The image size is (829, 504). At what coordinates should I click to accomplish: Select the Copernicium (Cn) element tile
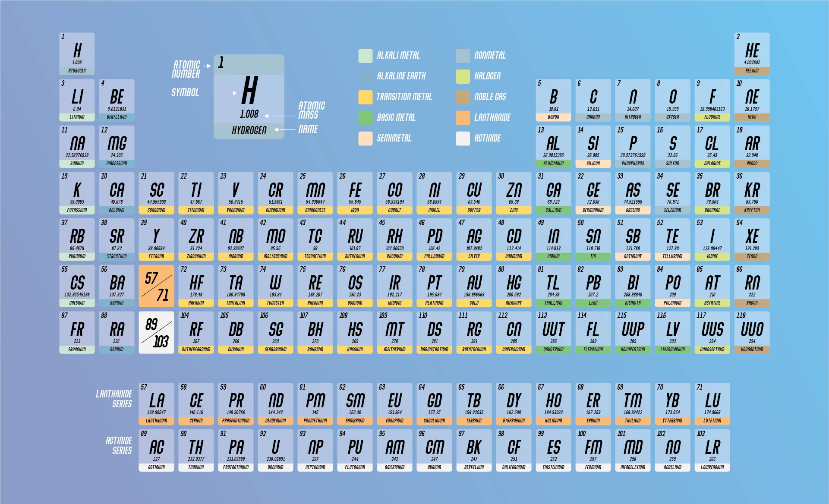514,333
